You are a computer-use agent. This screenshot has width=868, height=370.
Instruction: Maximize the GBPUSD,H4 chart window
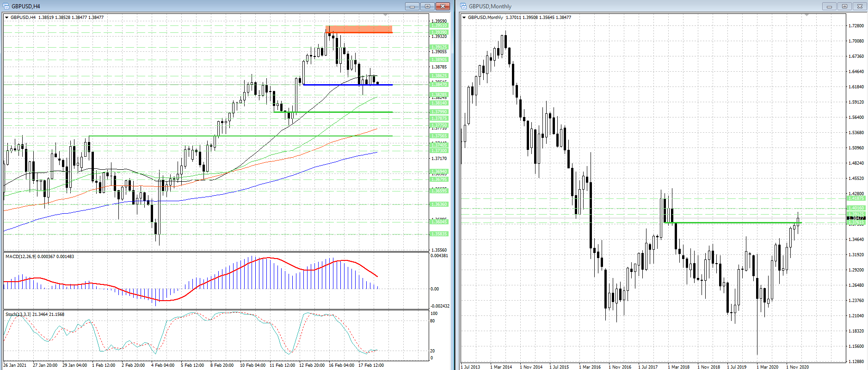coord(427,6)
